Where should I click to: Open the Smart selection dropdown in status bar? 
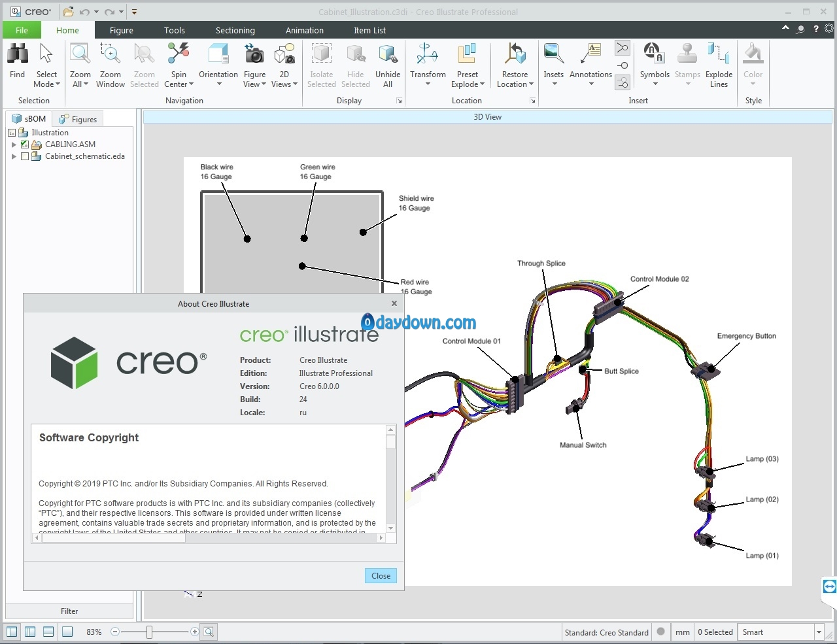[x=819, y=632]
